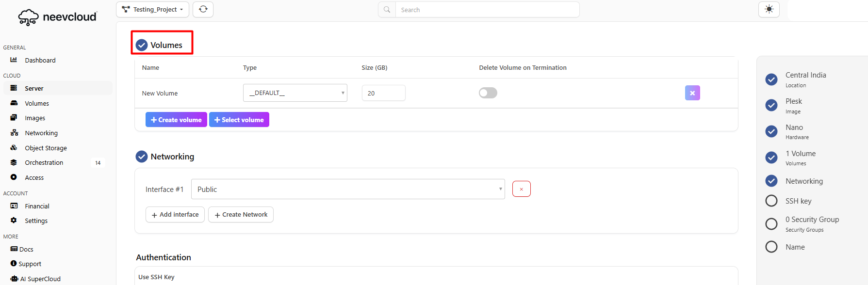
Task: Click the Add interface button
Action: [x=175, y=215]
